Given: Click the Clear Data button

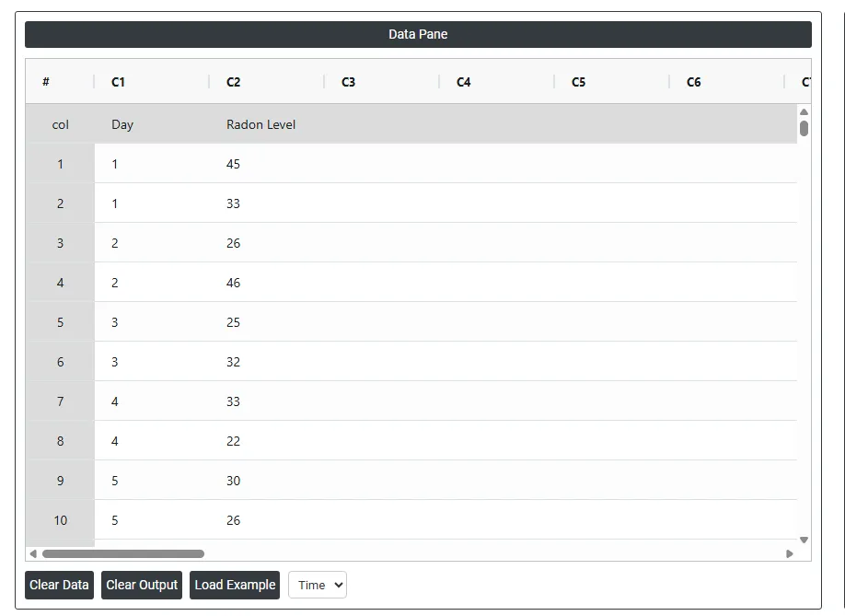Looking at the screenshot, I should (x=59, y=585).
